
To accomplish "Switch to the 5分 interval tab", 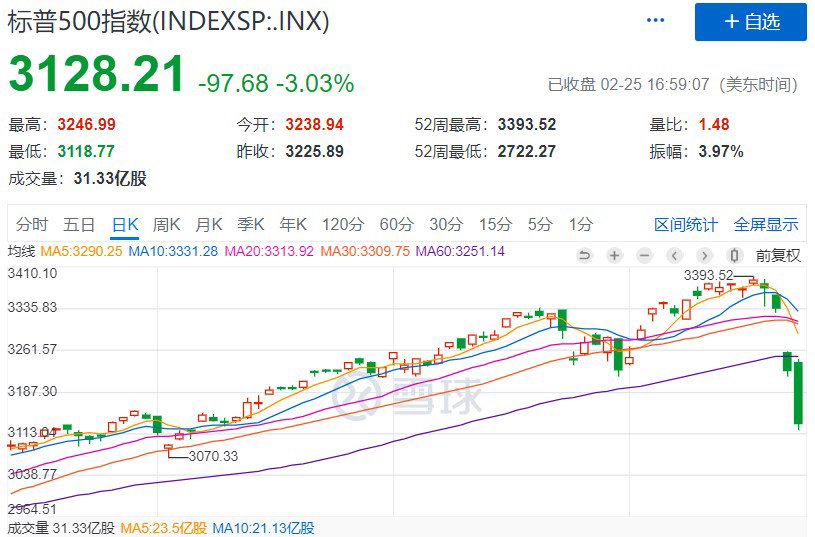I will click(540, 225).
